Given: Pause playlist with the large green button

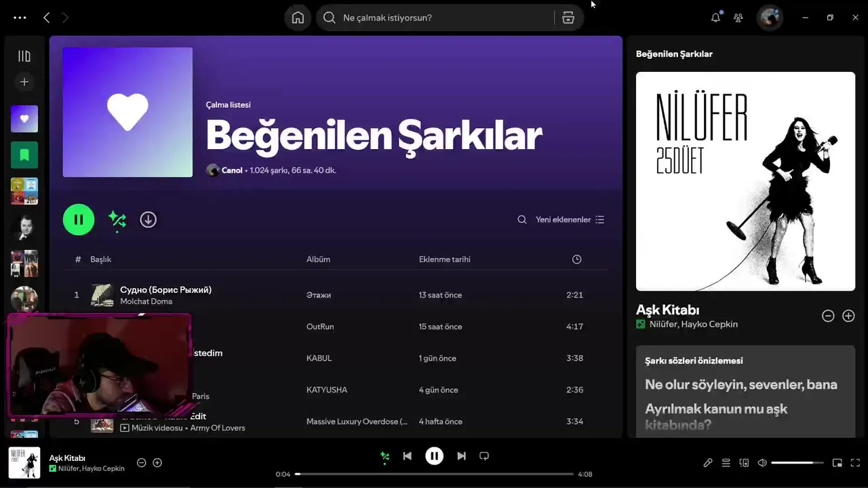Looking at the screenshot, I should (79, 220).
